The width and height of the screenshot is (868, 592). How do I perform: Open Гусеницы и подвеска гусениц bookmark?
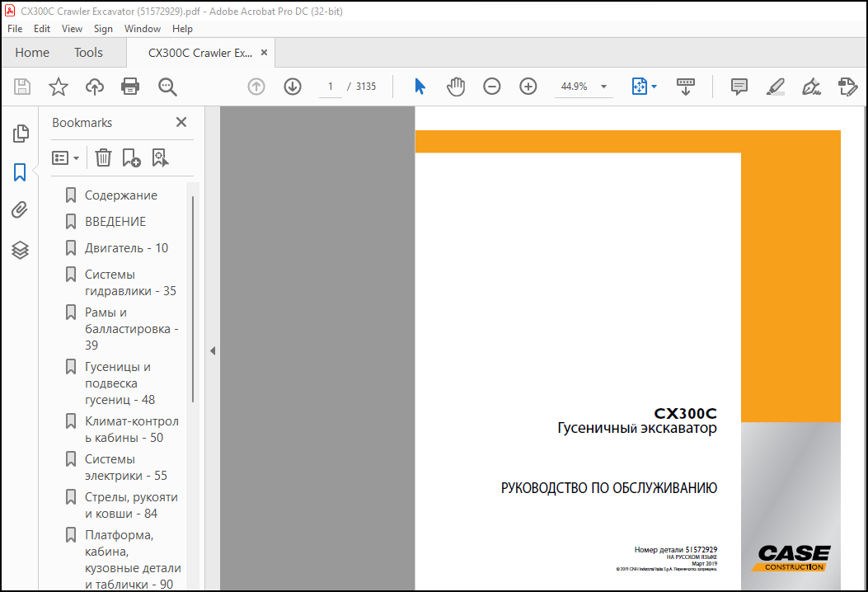120,383
